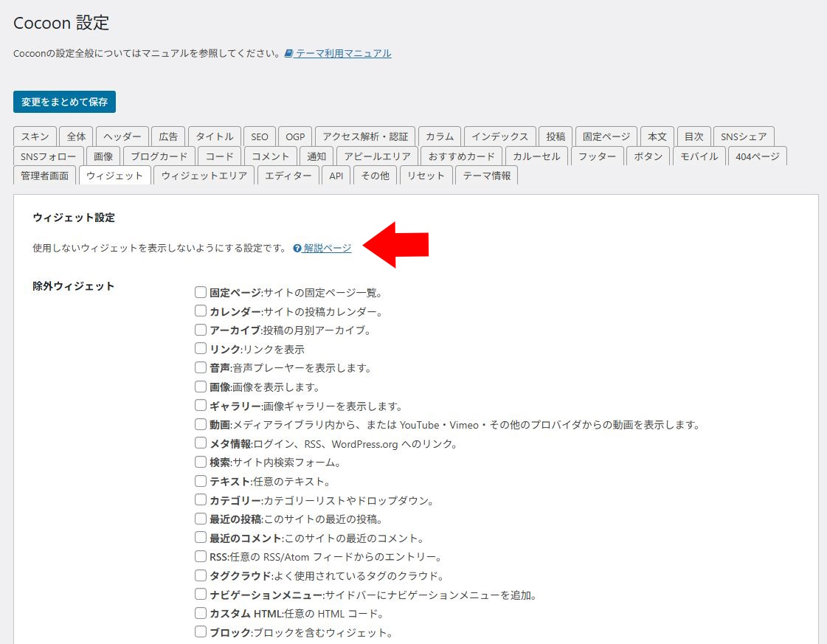Open the テーマ利用マニュアル link
The height and width of the screenshot is (644, 827).
[x=343, y=53]
